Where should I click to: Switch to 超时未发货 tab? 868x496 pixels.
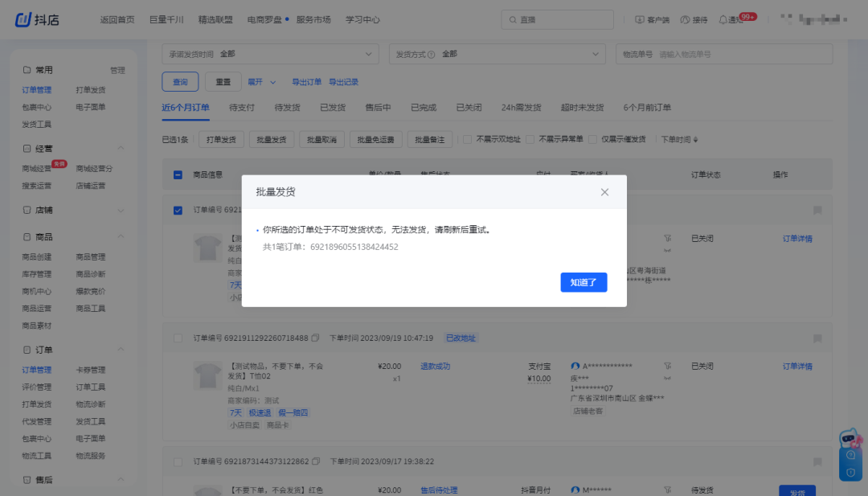point(582,108)
